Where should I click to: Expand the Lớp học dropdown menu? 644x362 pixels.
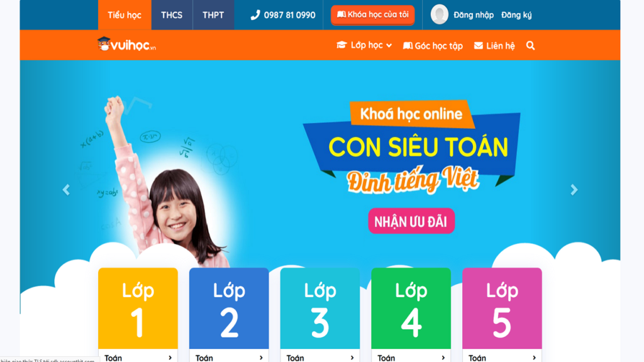pyautogui.click(x=364, y=45)
